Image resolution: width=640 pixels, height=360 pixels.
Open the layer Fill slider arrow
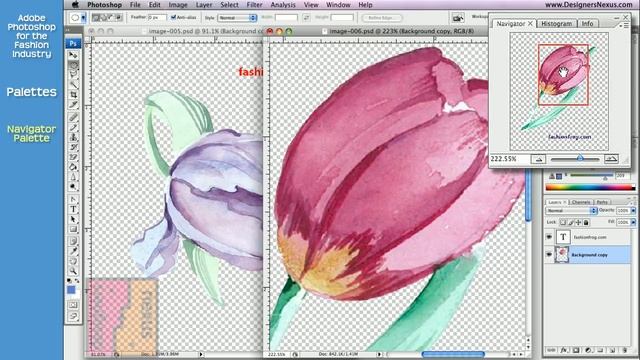click(x=633, y=222)
